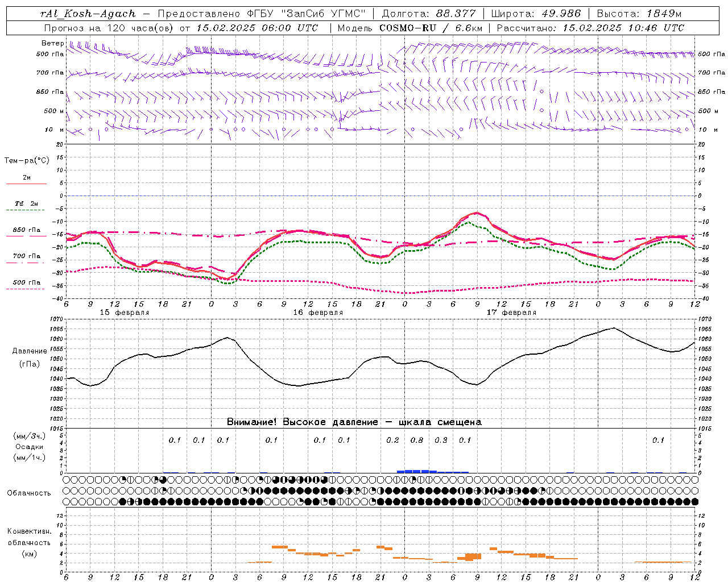Click the 17 февраля date label
728x582 pixels.
[x=511, y=313]
